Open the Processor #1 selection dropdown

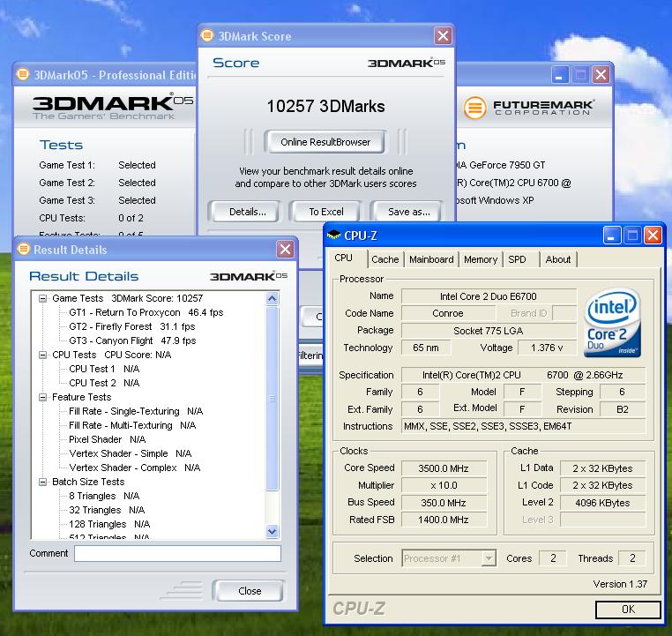[x=489, y=558]
